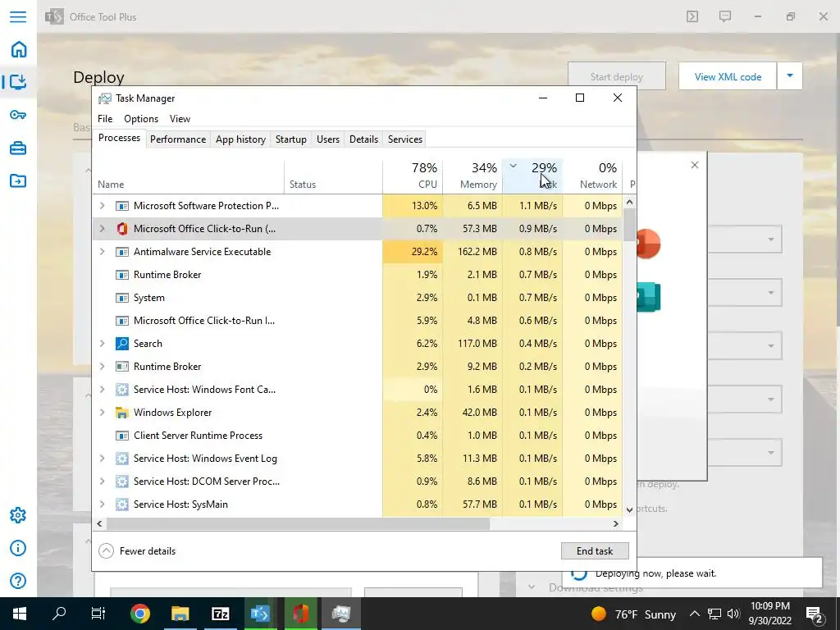Expand Microsoft Software Protection Platform process

[102, 206]
